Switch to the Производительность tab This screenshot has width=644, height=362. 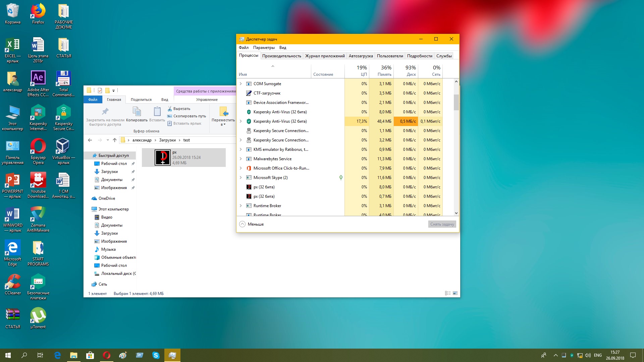click(281, 56)
